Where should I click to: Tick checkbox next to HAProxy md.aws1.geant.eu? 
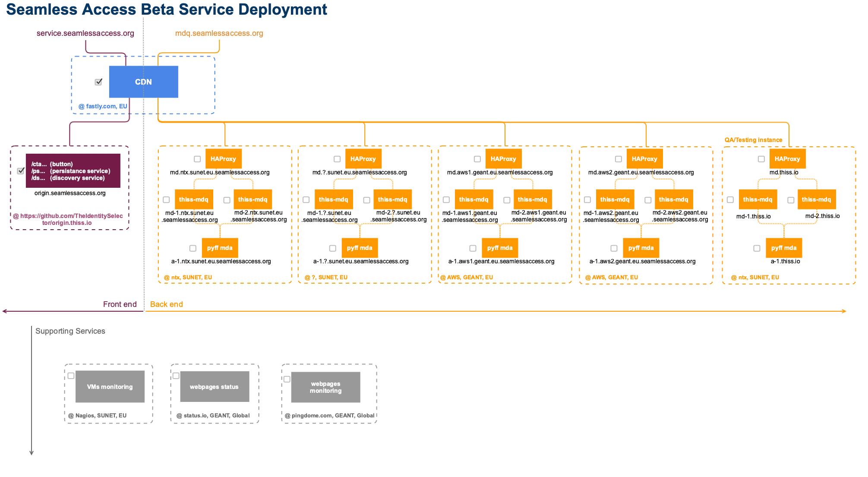(477, 159)
